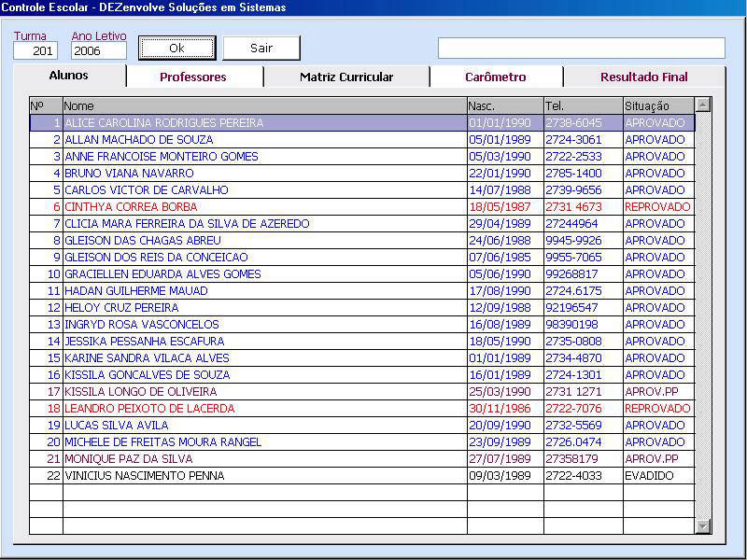Switch to the Professores tab
This screenshot has height=560, width=747.
click(x=193, y=77)
